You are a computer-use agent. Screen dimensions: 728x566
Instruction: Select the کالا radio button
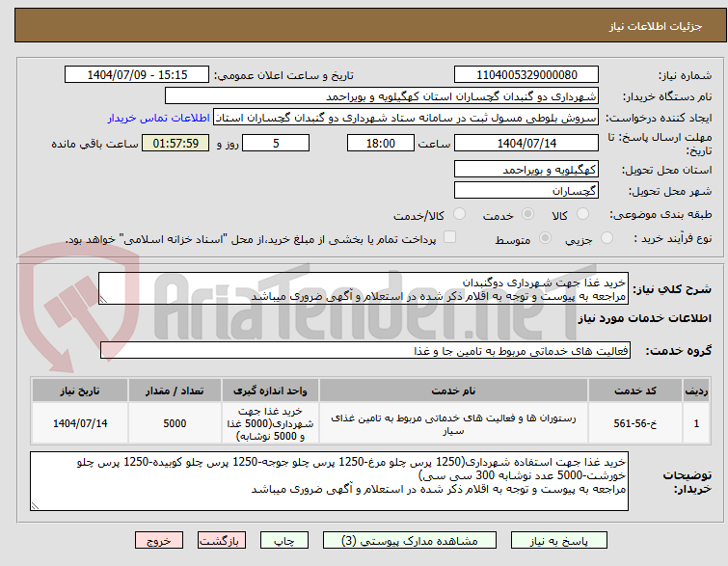click(581, 214)
